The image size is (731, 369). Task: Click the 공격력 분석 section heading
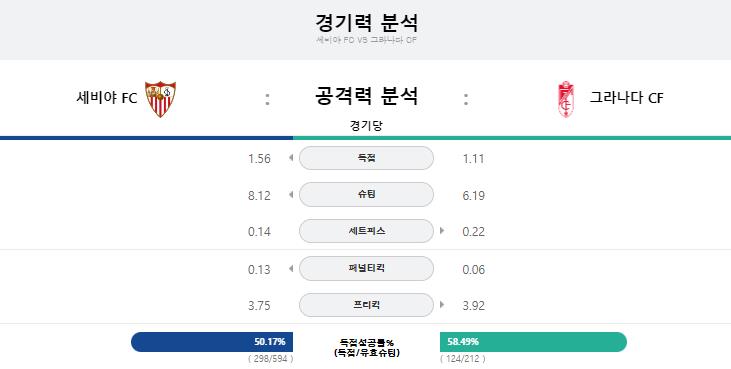point(366,96)
